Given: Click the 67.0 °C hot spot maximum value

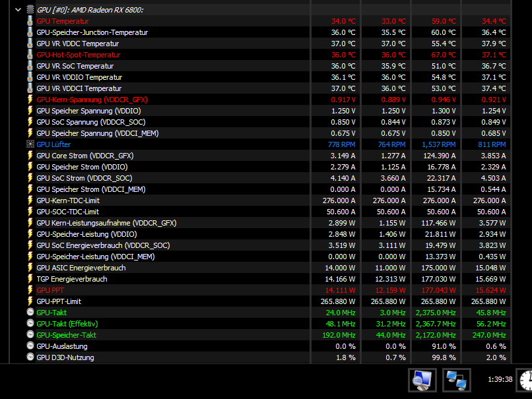Looking at the screenshot, I should (444, 55).
